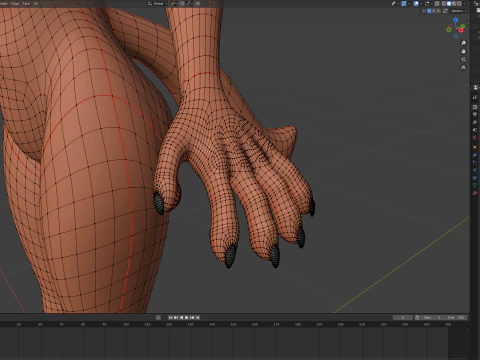Toggle proportional editing
The height and width of the screenshot is (360, 480).
pos(198,3)
